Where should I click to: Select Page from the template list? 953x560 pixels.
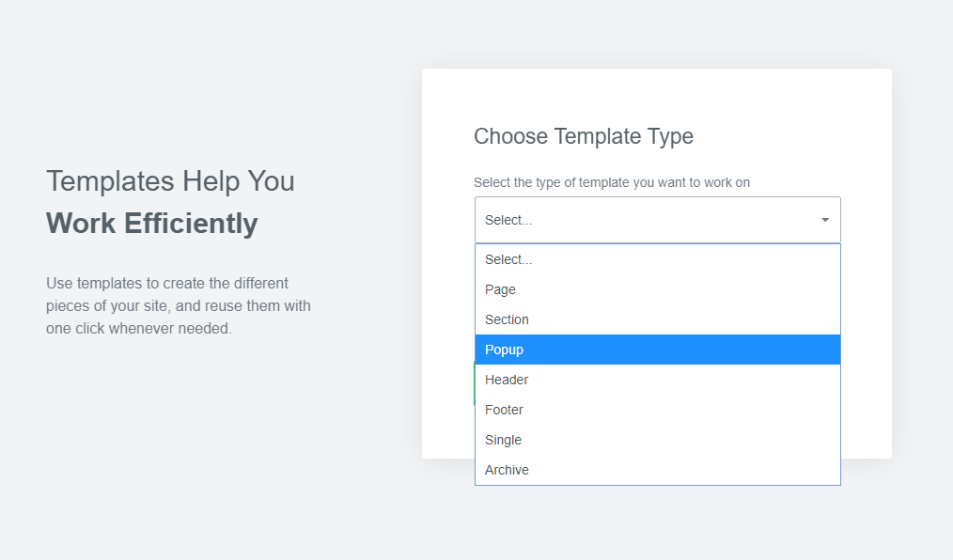pos(658,289)
